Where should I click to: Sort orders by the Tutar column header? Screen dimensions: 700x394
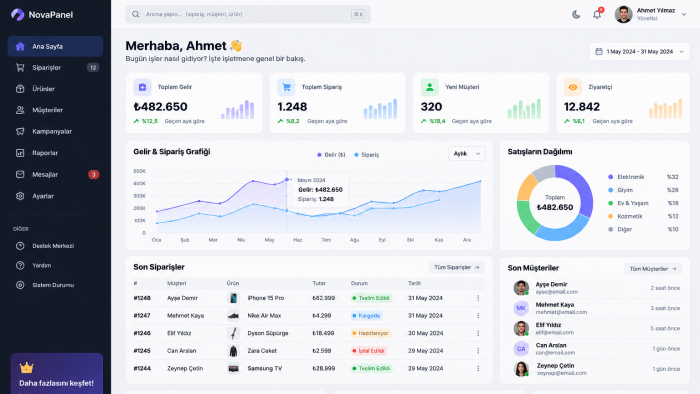319,283
